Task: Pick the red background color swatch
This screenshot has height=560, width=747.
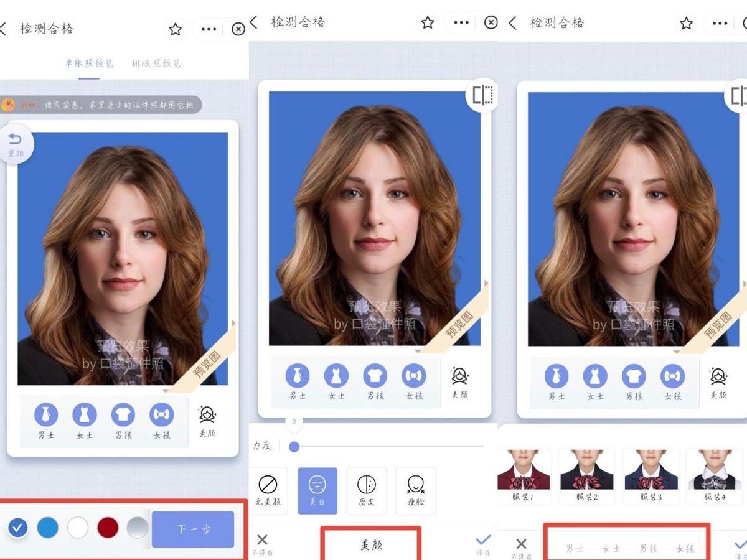Action: pyautogui.click(x=107, y=528)
